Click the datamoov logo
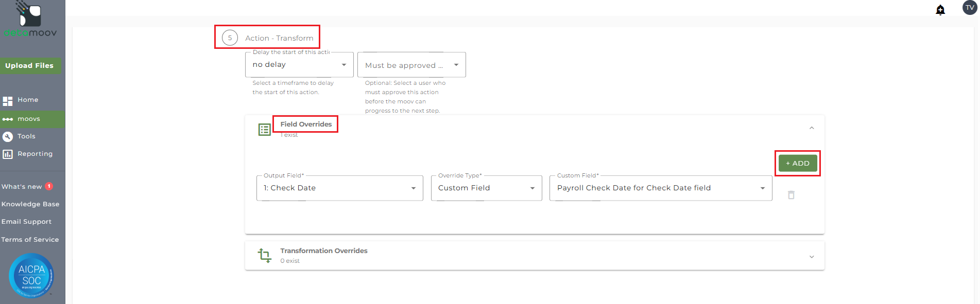This screenshot has height=304, width=980. point(30,21)
